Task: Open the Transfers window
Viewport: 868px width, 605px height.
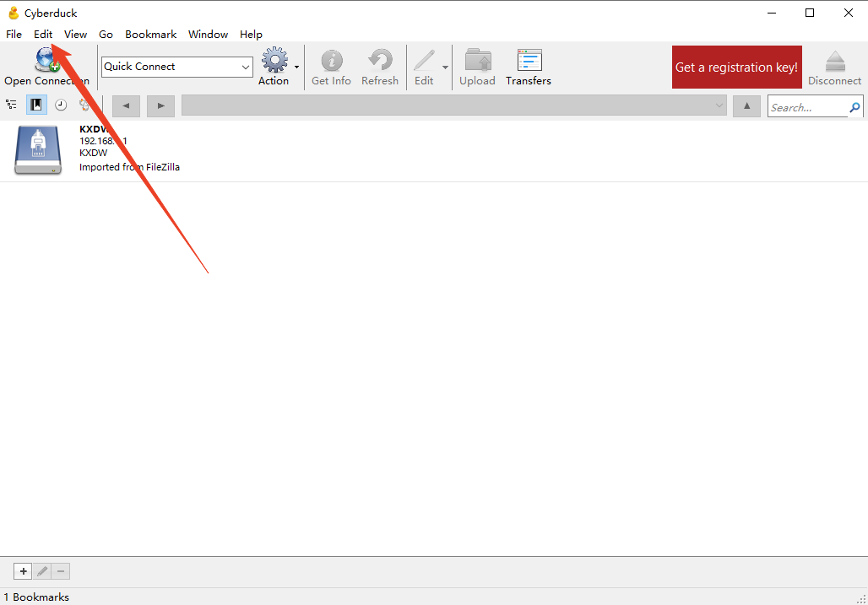Action: (529, 60)
